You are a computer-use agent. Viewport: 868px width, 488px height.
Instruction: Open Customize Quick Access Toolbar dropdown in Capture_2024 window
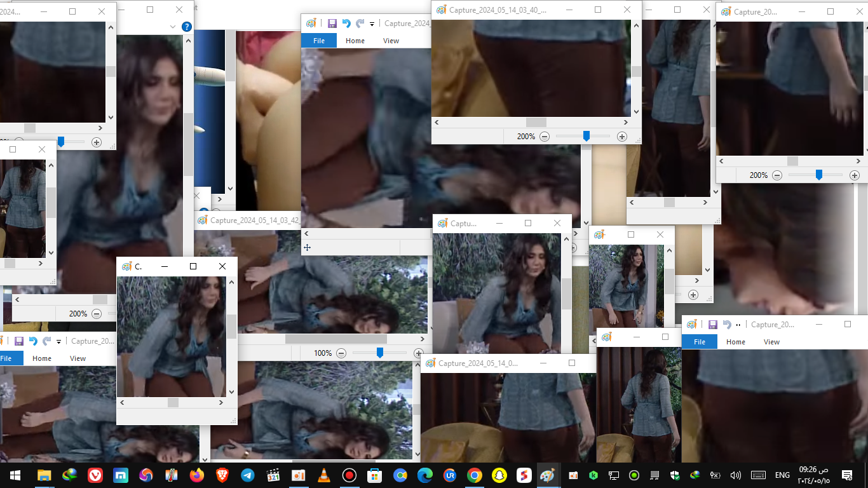372,24
